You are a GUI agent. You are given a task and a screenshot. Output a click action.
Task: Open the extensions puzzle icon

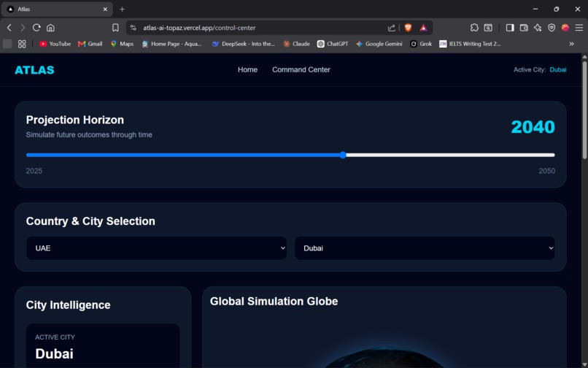coord(474,28)
